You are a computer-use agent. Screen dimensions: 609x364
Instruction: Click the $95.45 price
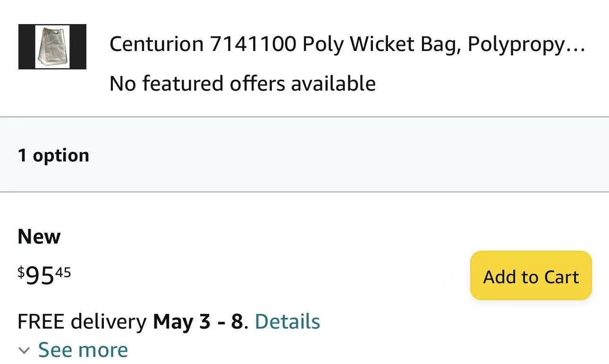[44, 275]
